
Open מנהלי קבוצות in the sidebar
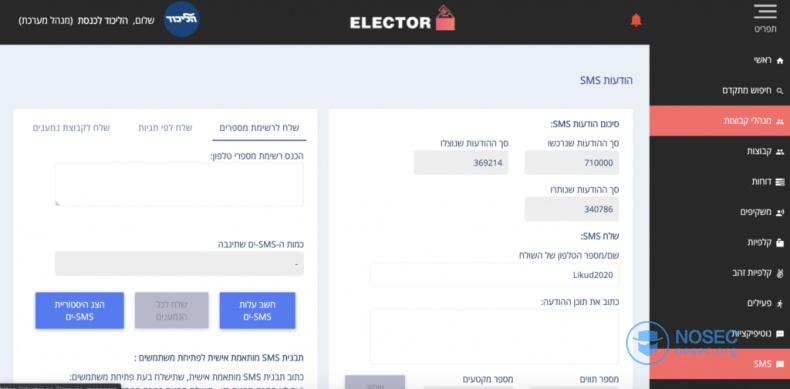pyautogui.click(x=719, y=121)
